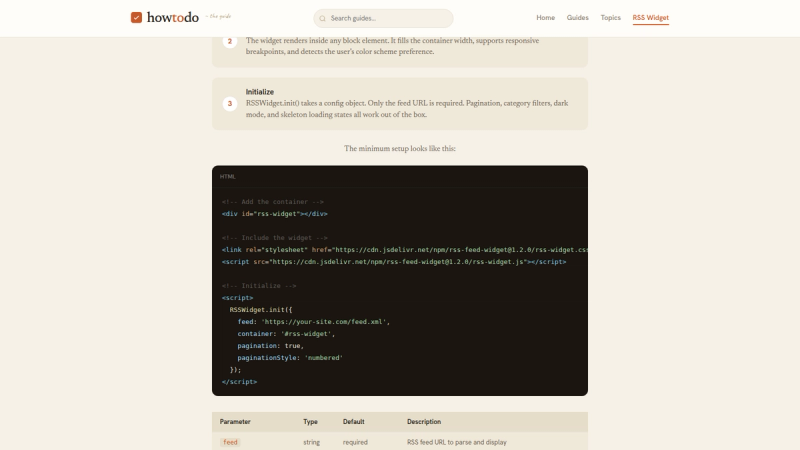Screen dimensions: 800x450
Task: Open the RSS Widget nav link
Action: (x=651, y=18)
